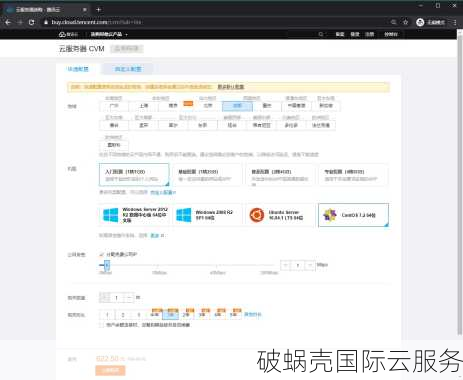The width and height of the screenshot is (463, 380).
Task: Select the 广州 region
Action: (x=114, y=106)
